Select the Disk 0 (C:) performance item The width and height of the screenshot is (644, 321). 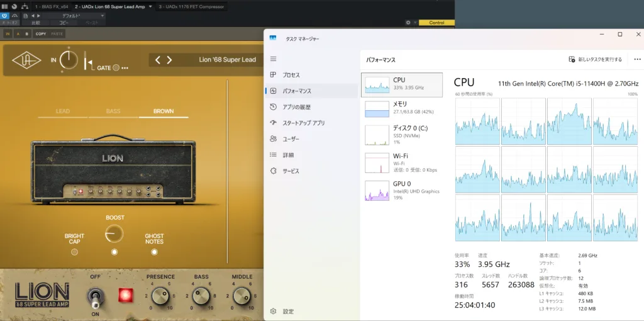pos(402,135)
